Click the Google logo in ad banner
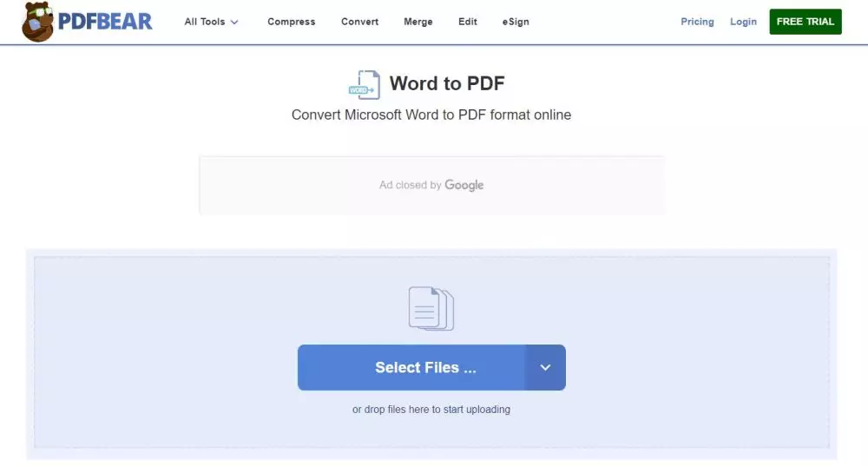 point(464,185)
